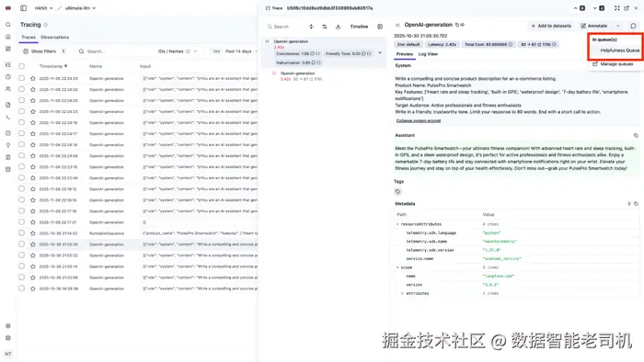Open the dashboards grid icon in sidebar

coord(7,49)
